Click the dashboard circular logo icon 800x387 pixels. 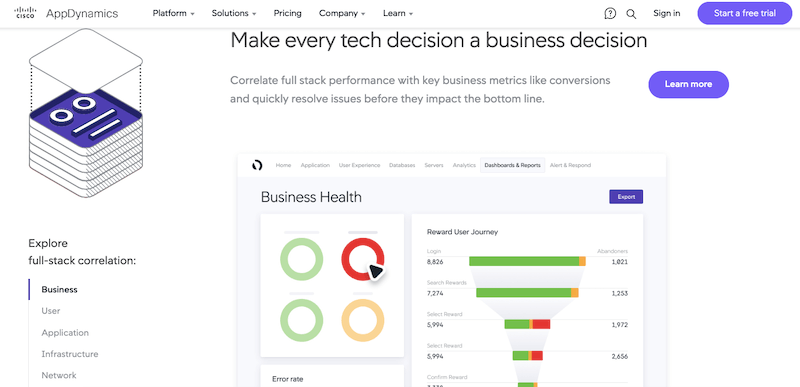(x=258, y=165)
